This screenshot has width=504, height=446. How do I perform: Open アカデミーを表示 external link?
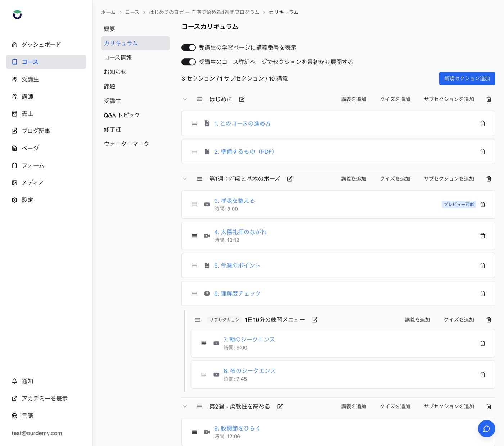pyautogui.click(x=46, y=399)
